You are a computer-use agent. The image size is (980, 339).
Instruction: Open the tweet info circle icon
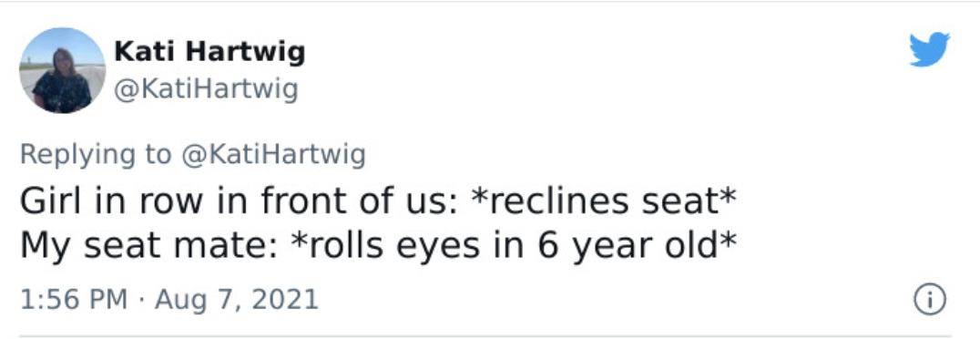[x=930, y=300]
